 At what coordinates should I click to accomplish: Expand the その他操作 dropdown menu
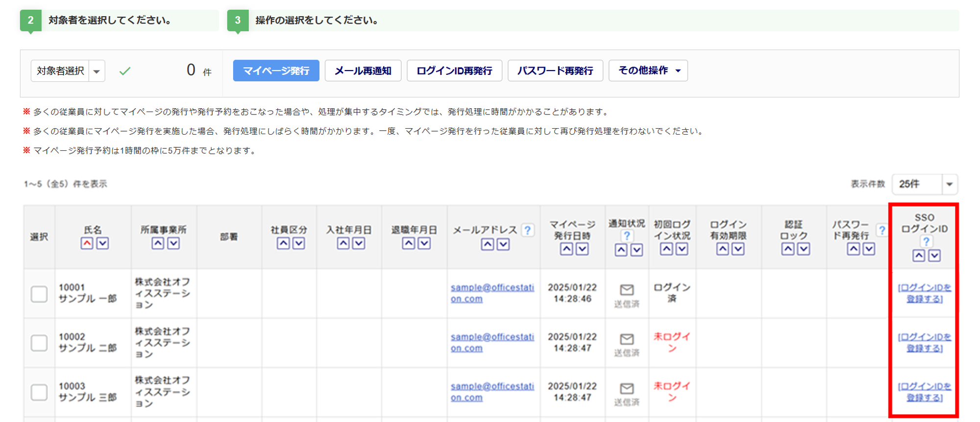[648, 70]
